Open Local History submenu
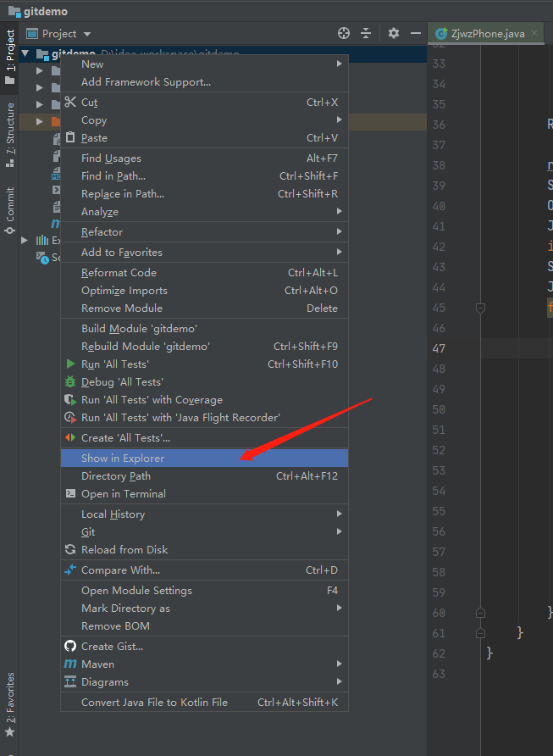The image size is (553, 756). [204, 514]
